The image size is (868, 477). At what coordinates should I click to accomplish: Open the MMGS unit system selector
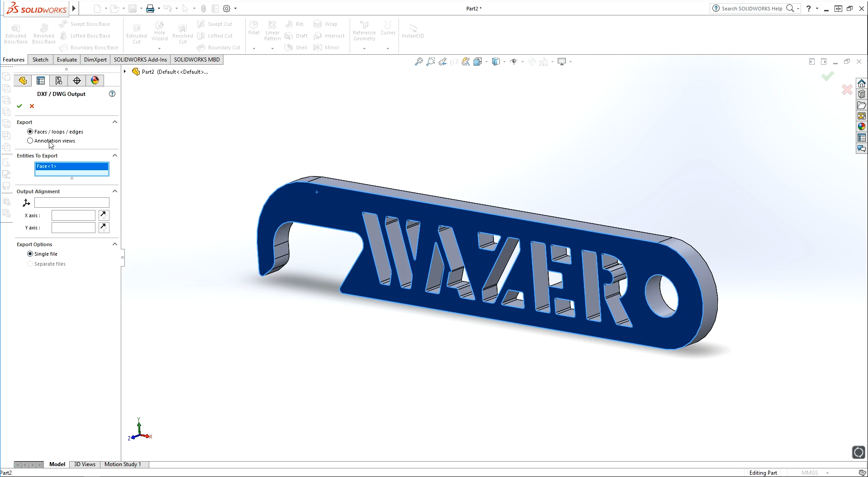[815, 473]
